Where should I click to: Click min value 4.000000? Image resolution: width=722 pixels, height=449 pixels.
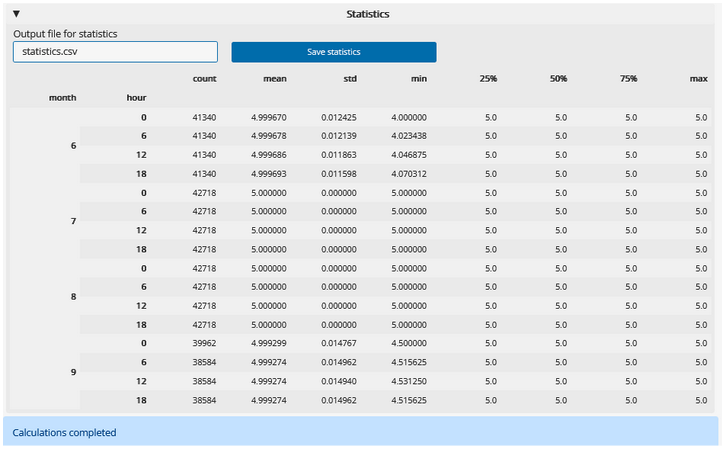tap(409, 117)
